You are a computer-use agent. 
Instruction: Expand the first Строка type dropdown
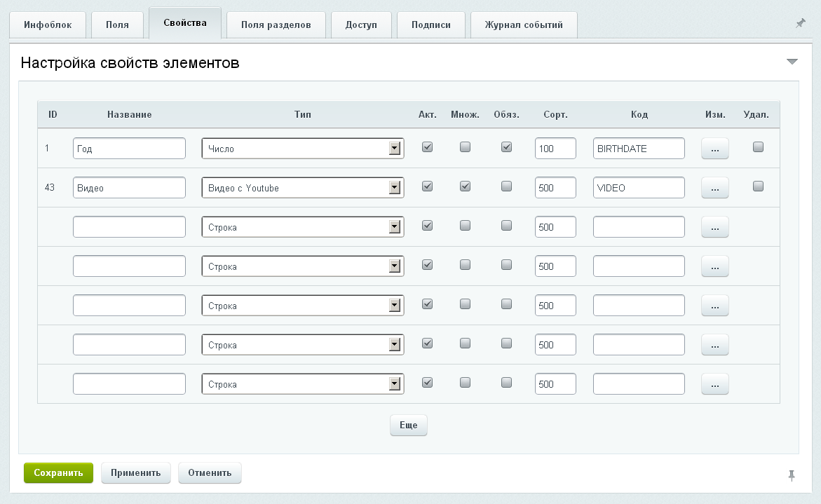[302, 227]
